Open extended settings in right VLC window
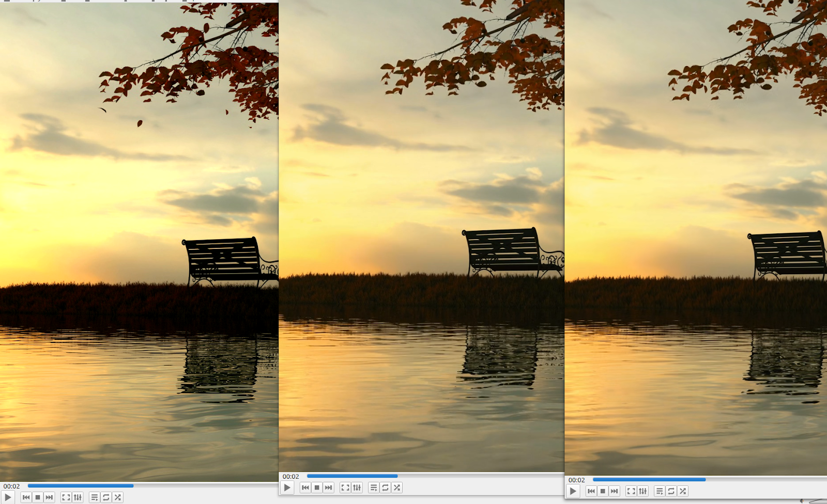 642,491
